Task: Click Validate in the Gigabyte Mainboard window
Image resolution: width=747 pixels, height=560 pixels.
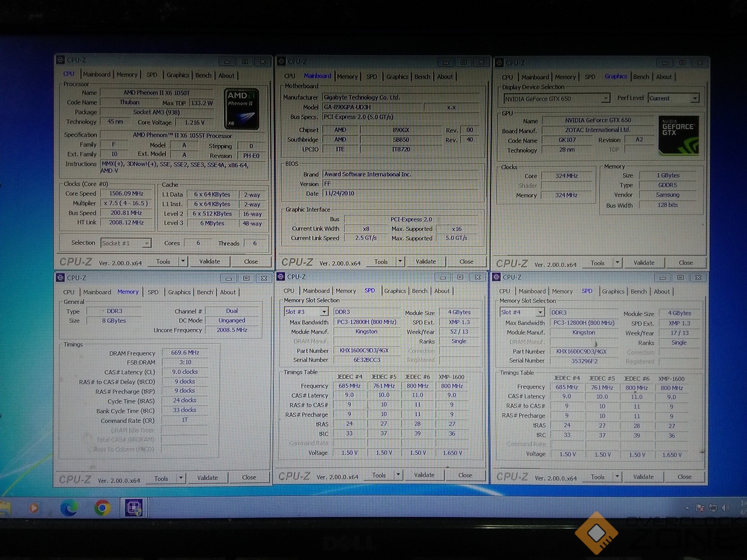Action: click(426, 261)
